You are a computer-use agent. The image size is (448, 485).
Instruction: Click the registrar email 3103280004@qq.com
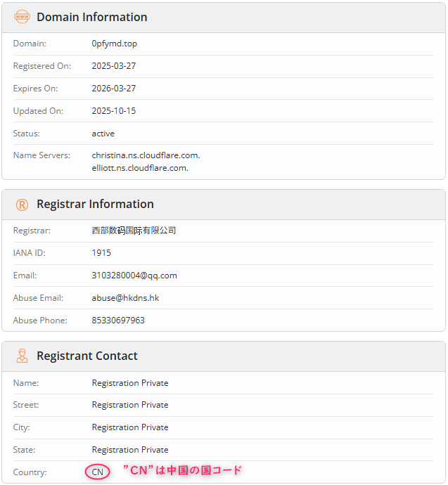point(134,276)
